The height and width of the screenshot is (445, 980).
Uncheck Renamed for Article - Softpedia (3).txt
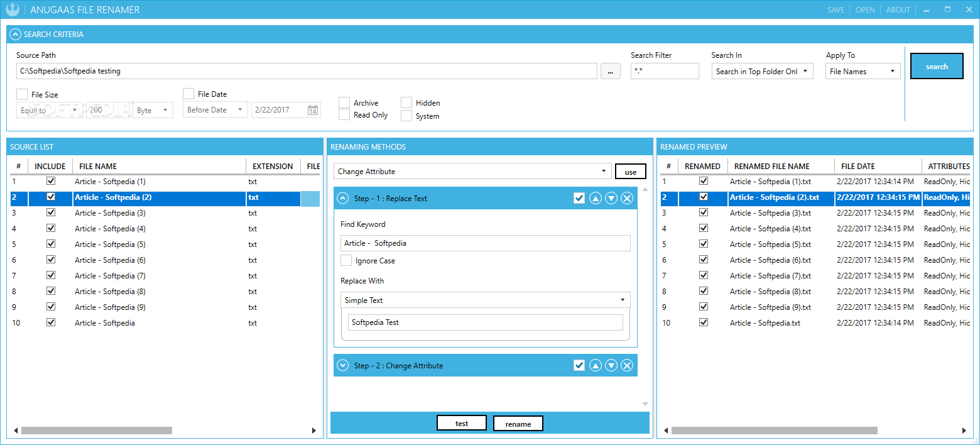704,212
